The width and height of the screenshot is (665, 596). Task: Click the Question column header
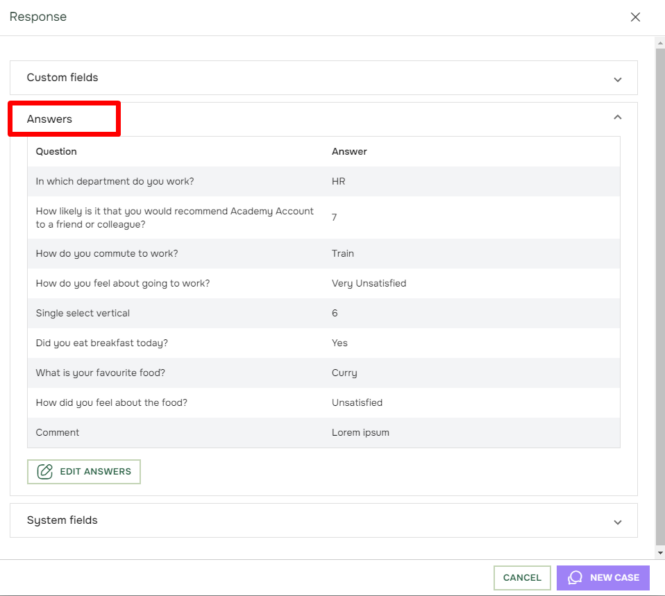56,151
